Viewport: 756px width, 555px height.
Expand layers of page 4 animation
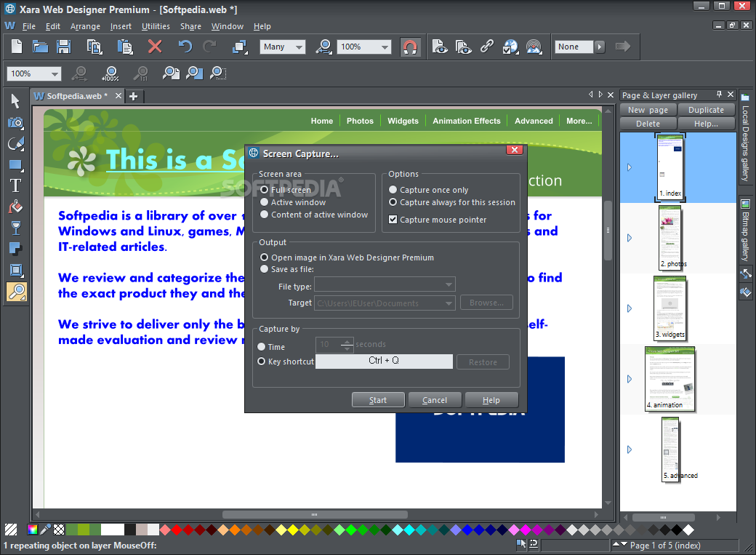tap(630, 379)
